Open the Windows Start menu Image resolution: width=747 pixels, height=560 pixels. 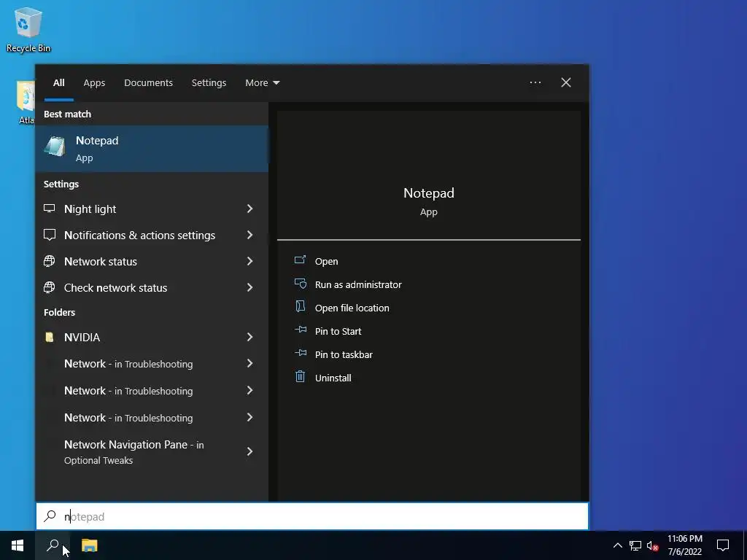[x=18, y=545]
